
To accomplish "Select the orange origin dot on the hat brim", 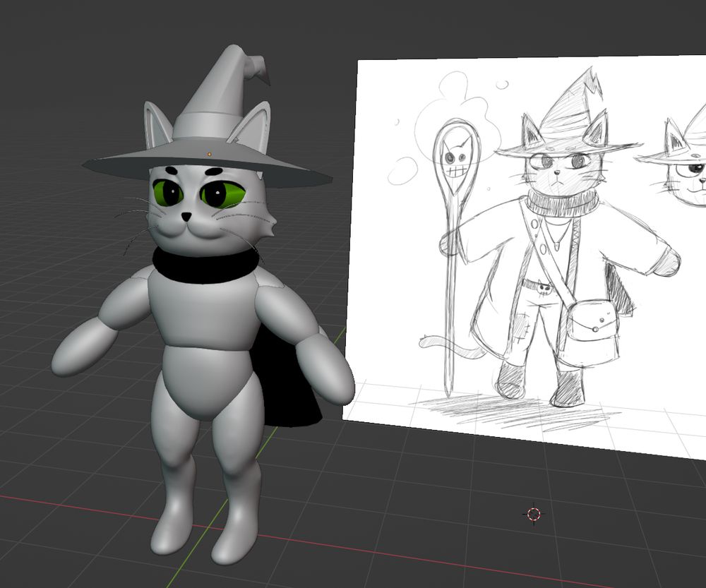I will (210, 155).
